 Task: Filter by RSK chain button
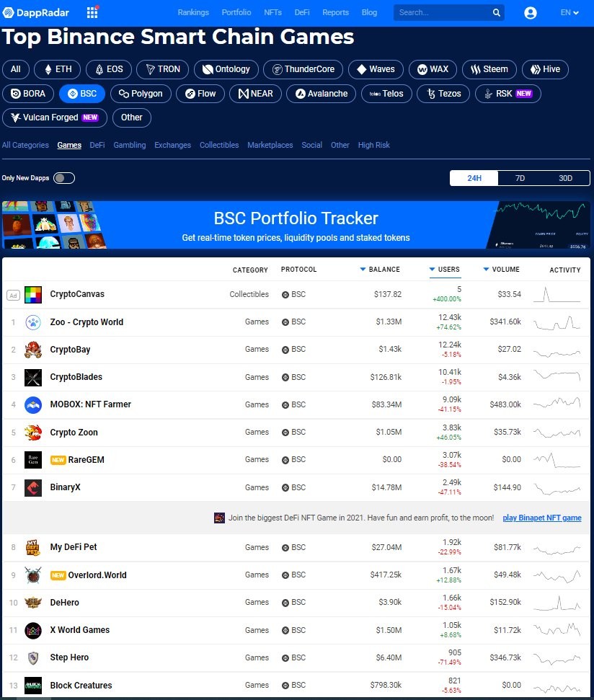508,94
